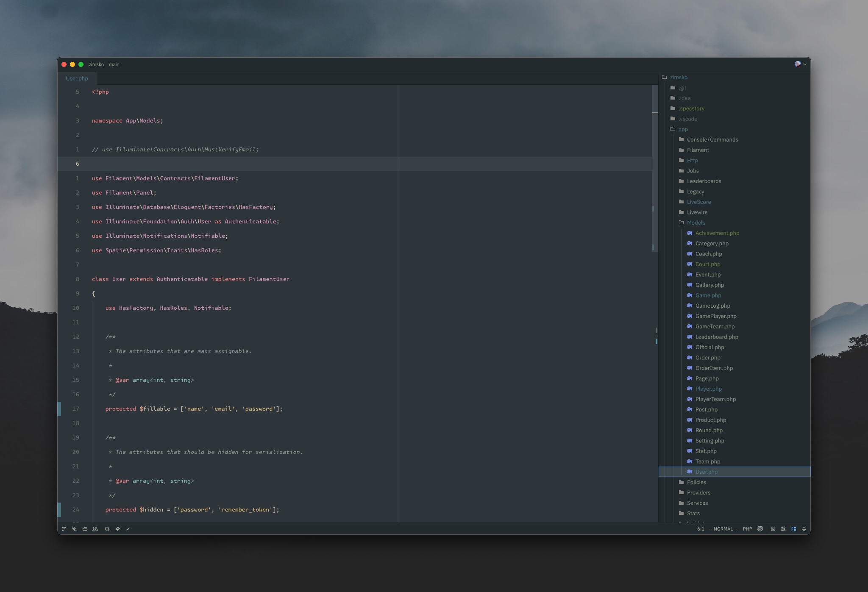
Task: Open GamePlayer.php file
Action: pos(734,316)
